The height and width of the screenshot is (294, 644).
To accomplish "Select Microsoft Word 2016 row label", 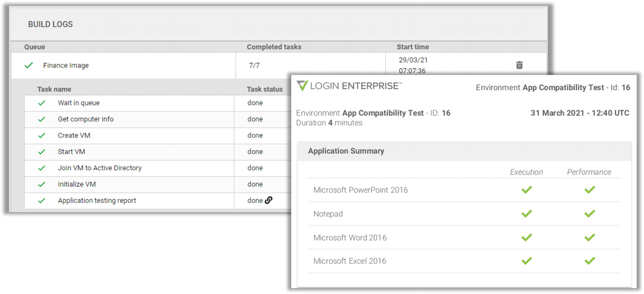I will (x=350, y=238).
